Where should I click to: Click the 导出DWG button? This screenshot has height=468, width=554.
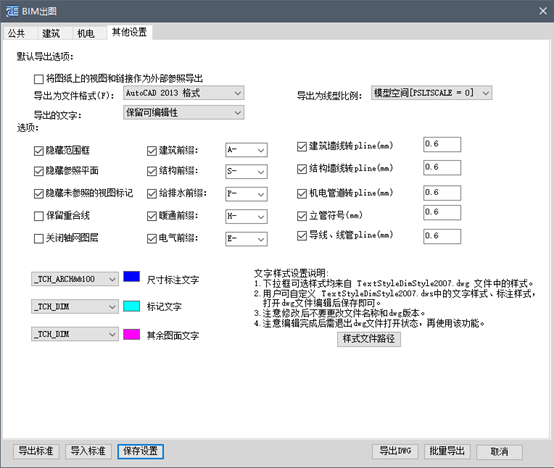[x=395, y=451]
